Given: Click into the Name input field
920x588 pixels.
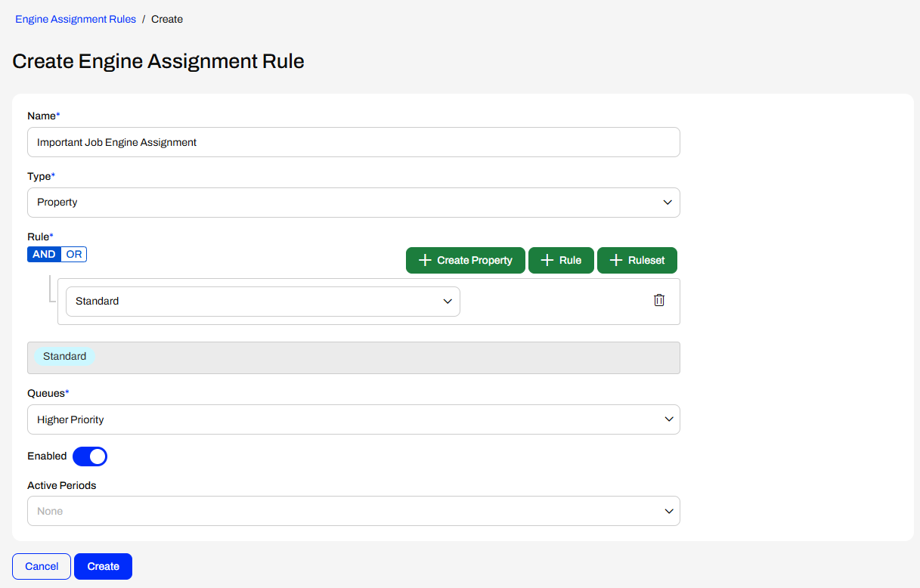Looking at the screenshot, I should click(x=354, y=142).
